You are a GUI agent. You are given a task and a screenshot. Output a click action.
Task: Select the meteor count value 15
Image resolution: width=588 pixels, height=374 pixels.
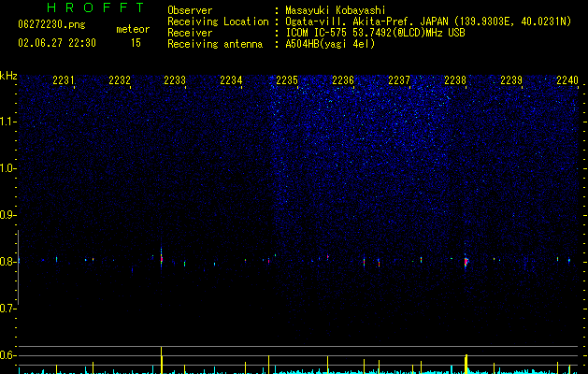click(136, 43)
